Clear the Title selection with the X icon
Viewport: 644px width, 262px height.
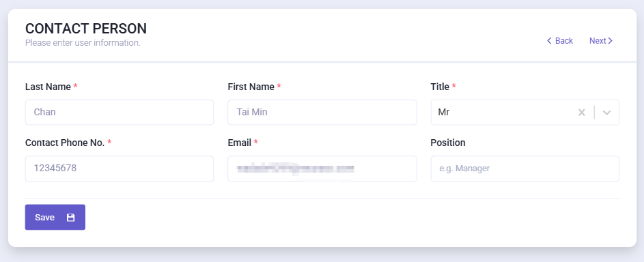[x=582, y=113]
